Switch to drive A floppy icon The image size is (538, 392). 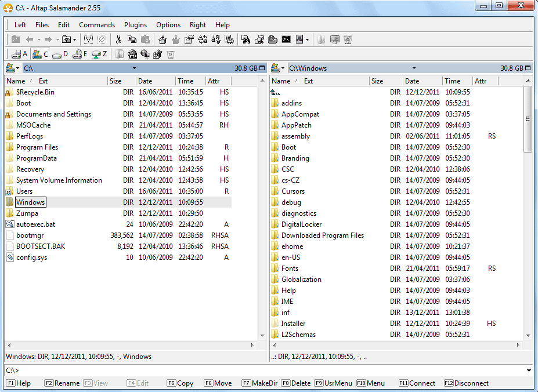[x=19, y=54]
